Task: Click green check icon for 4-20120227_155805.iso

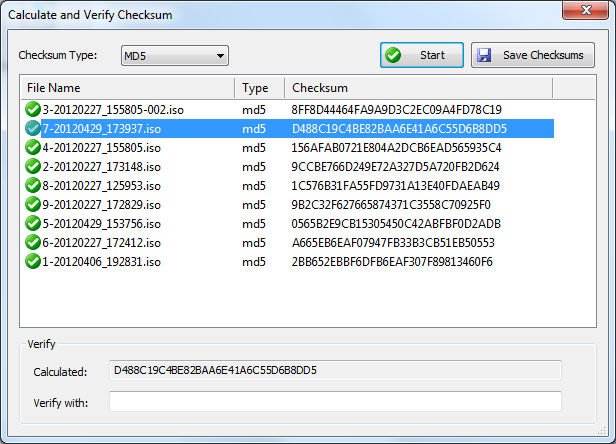Action: click(x=33, y=148)
